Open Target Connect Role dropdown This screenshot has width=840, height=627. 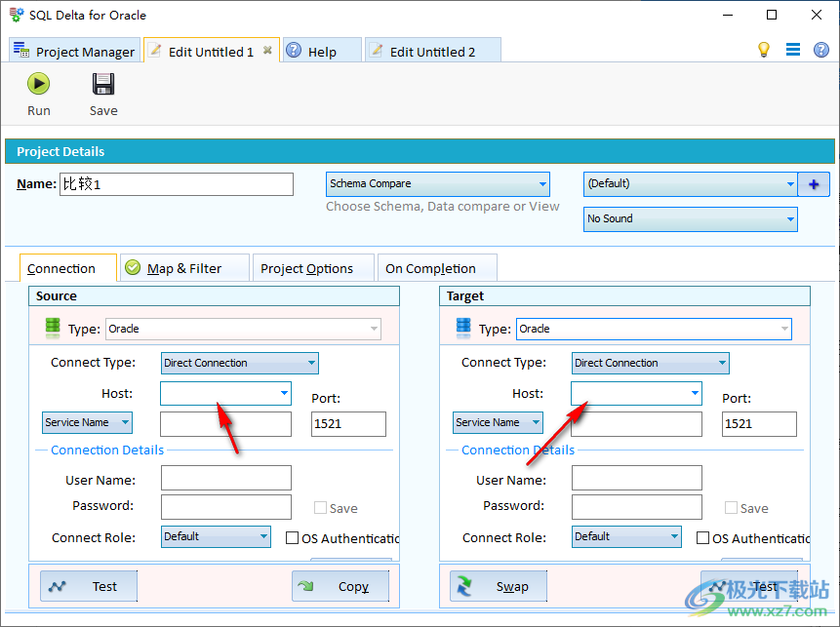click(x=626, y=536)
